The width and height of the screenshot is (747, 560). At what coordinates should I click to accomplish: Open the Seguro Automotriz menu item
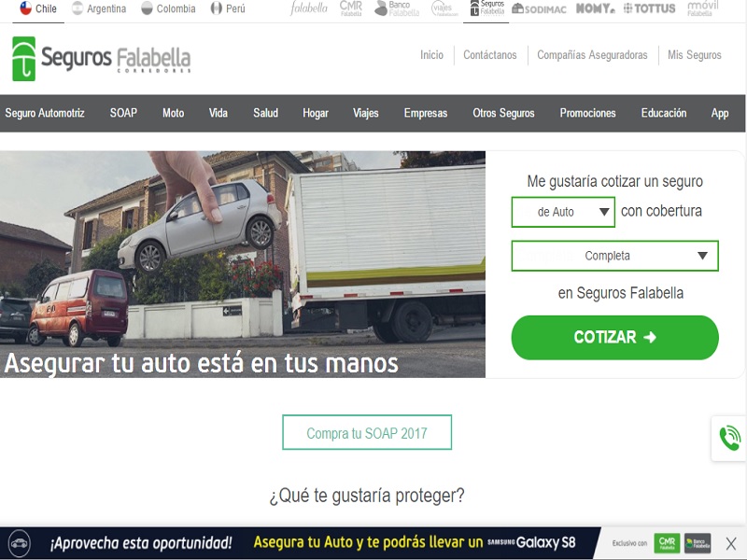click(47, 112)
